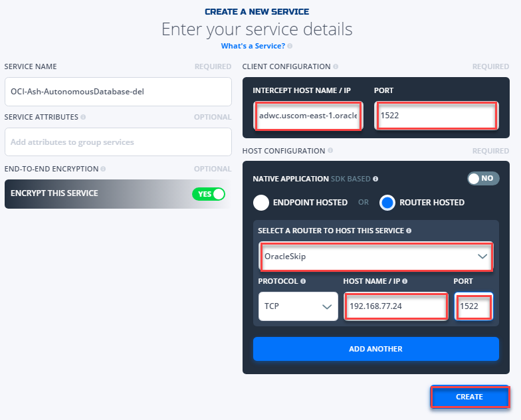This screenshot has height=420, width=521.
Task: Open the OracleSkip router dropdown
Action: coord(376,257)
